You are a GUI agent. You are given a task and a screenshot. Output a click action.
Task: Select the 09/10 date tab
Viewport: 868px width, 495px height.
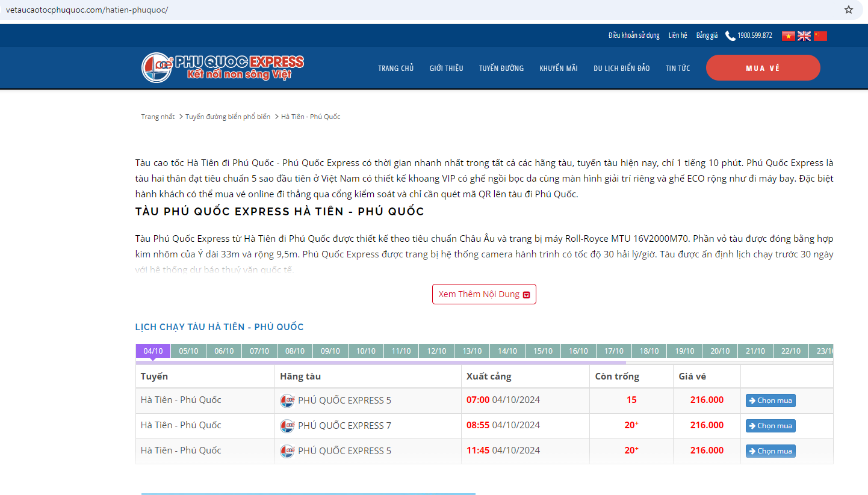(330, 351)
